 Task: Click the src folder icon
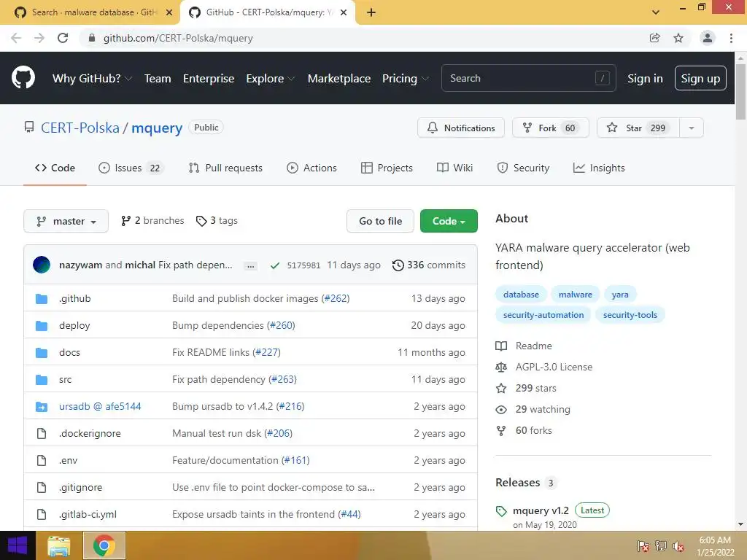click(x=42, y=379)
